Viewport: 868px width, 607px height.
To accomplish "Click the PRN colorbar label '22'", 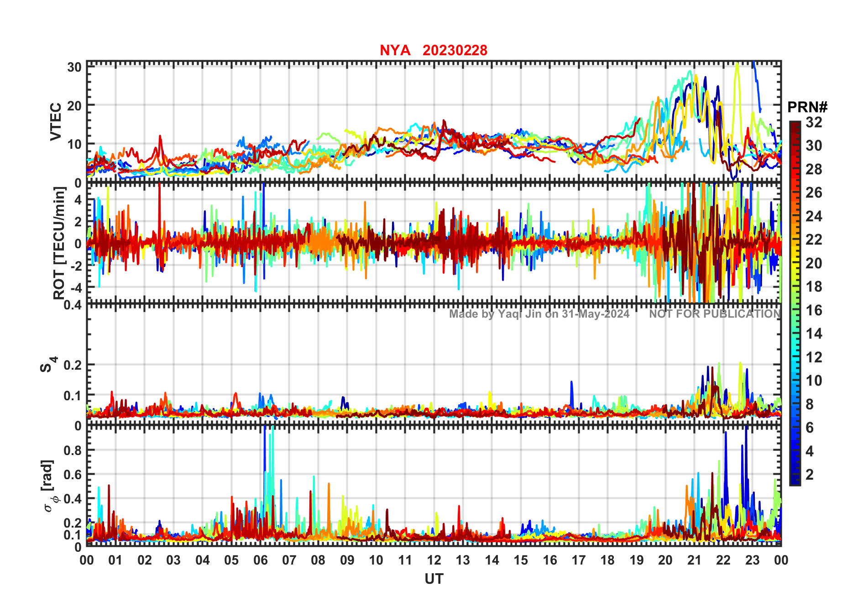I will (x=814, y=240).
